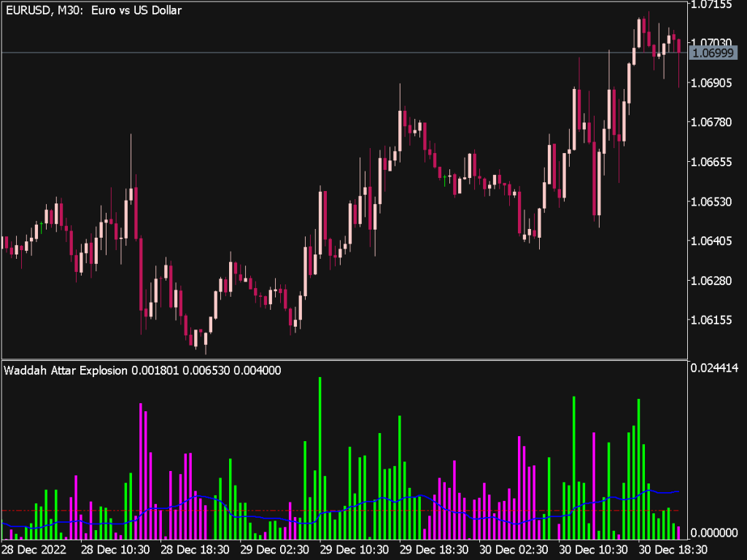
Task: Click the 1.06280 price axis label
Action: tap(711, 281)
